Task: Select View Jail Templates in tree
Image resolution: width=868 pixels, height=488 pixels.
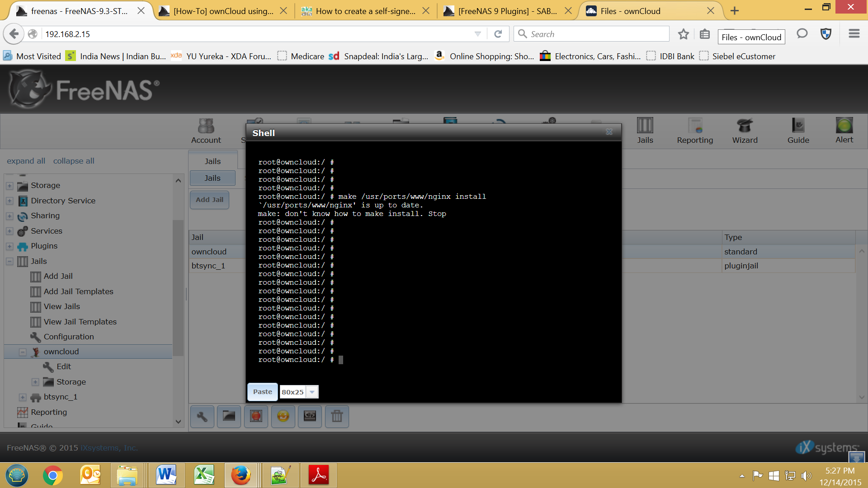Action: (x=80, y=322)
